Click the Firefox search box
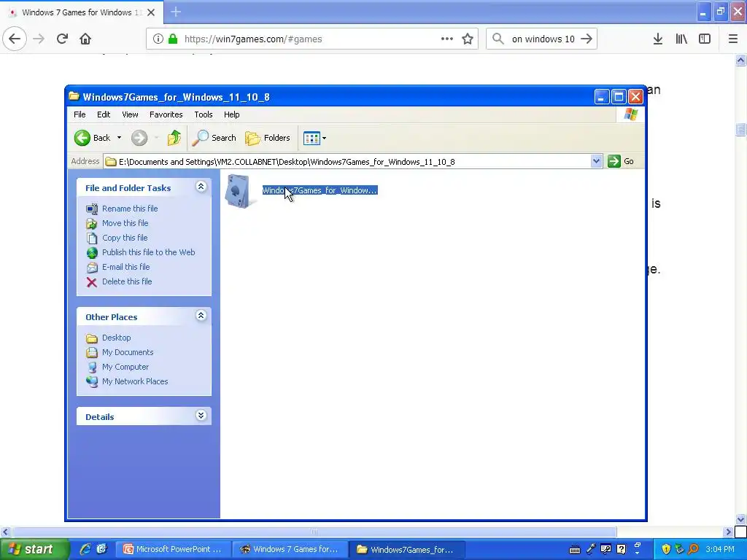 [543, 39]
